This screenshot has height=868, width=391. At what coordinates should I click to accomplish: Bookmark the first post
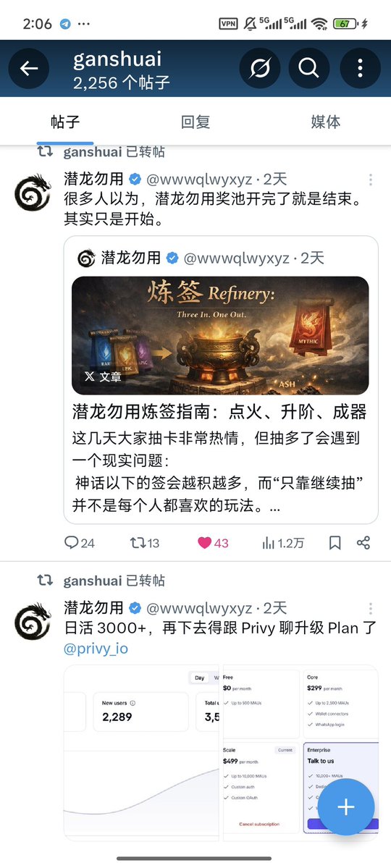point(335,543)
